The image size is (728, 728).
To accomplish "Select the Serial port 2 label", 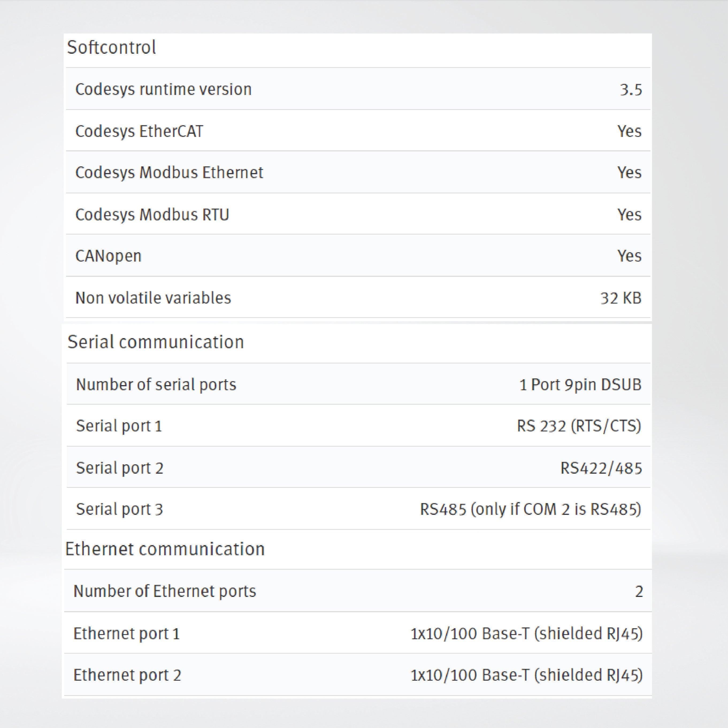I will [120, 468].
